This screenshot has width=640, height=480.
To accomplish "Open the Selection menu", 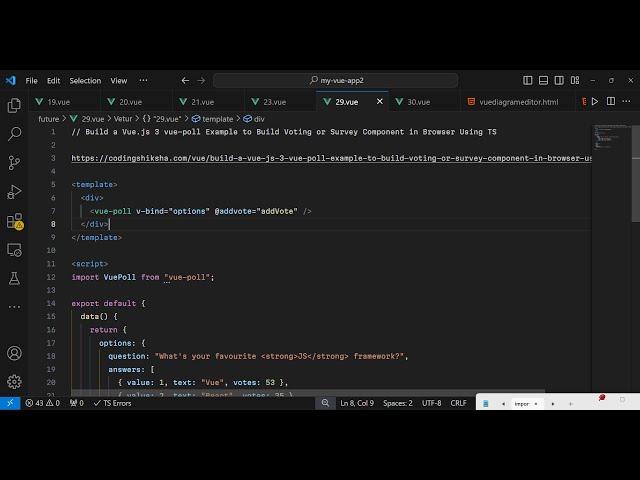I will (85, 80).
